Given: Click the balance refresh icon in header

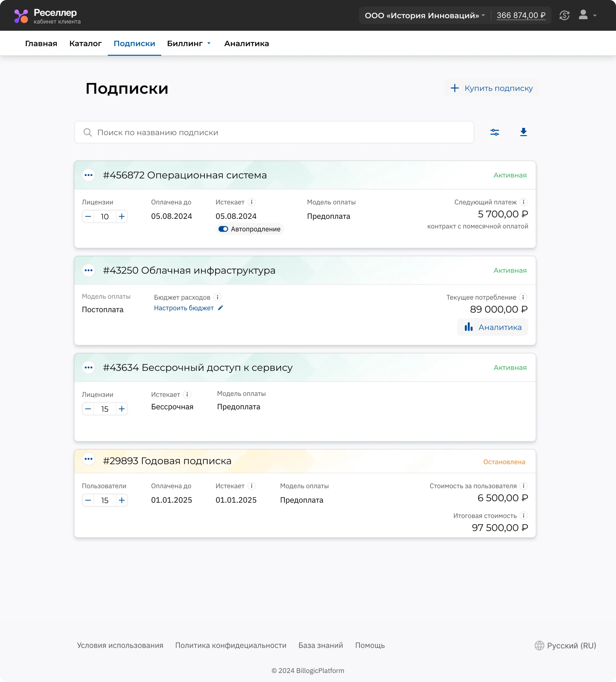Looking at the screenshot, I should (564, 16).
